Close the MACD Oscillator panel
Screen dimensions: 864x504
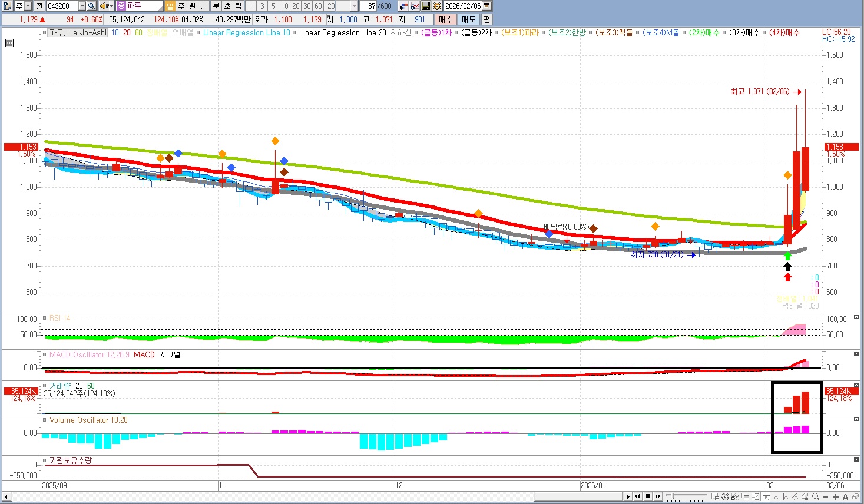856,353
